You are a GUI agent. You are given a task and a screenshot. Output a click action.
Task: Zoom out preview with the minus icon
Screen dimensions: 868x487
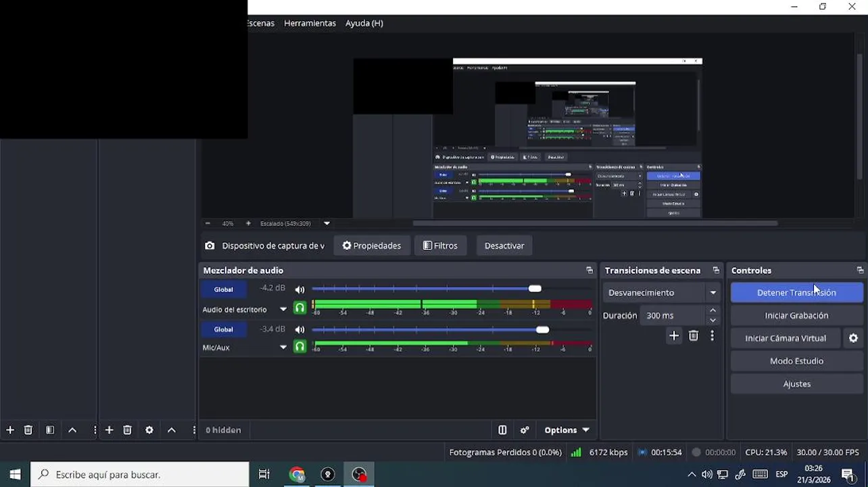pyautogui.click(x=208, y=223)
